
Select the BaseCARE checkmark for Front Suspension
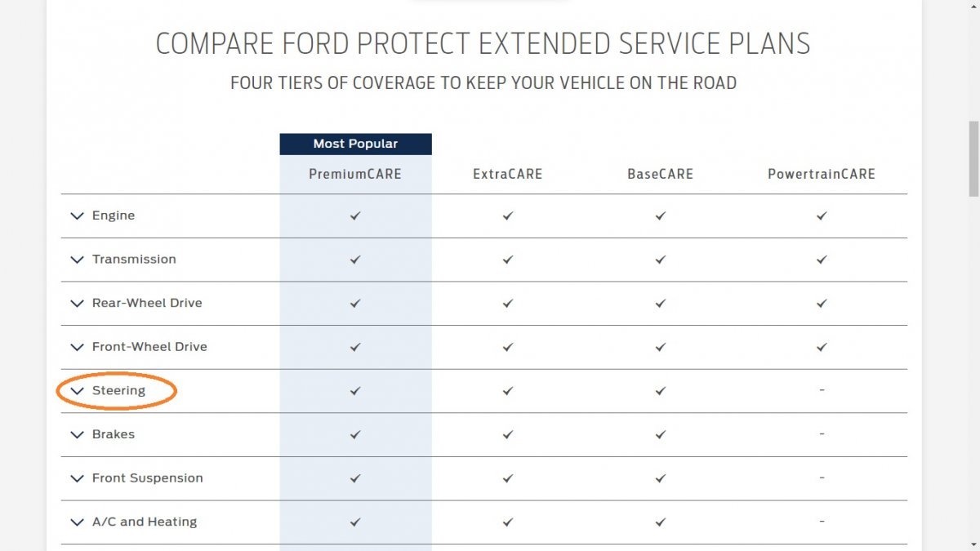pyautogui.click(x=659, y=478)
